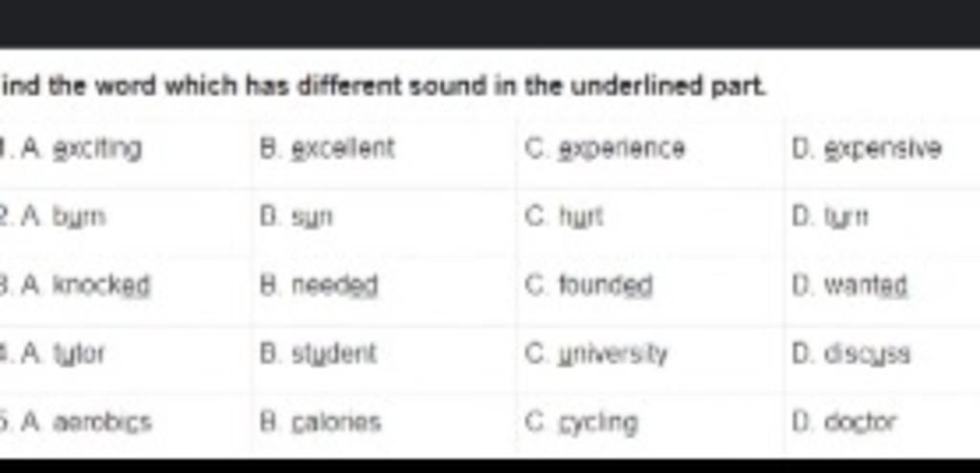
Task: Pick option C hurt
Action: coord(565,217)
